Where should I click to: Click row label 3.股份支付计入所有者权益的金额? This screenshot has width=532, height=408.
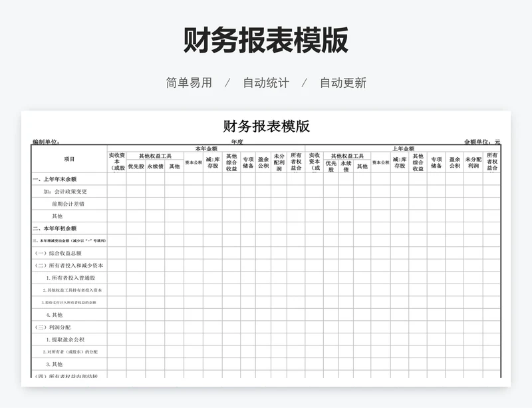(68, 302)
